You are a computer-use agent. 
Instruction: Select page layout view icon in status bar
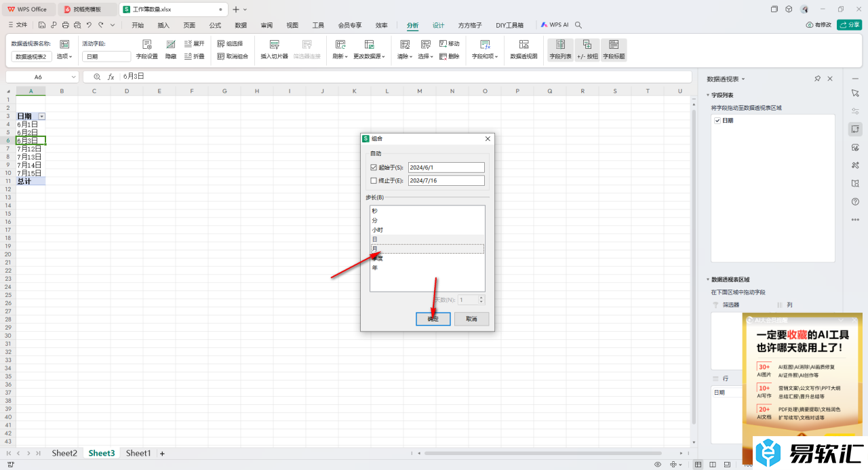tap(711, 465)
